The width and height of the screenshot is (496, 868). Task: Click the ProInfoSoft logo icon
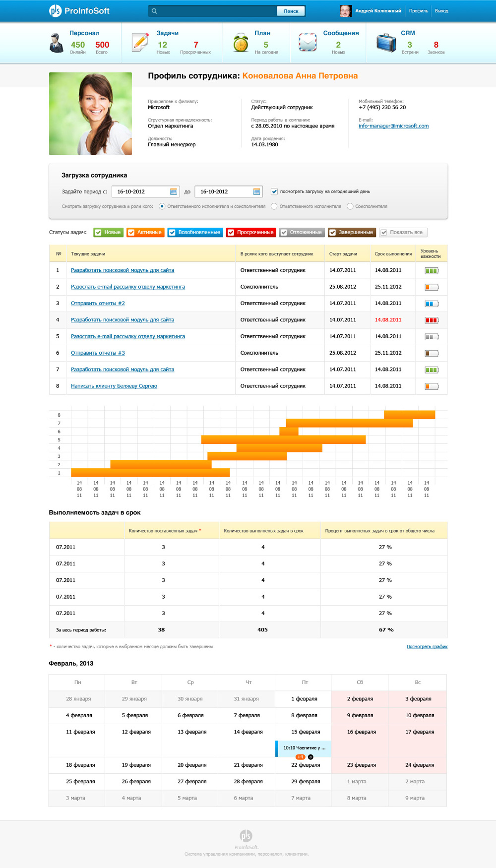(x=55, y=10)
